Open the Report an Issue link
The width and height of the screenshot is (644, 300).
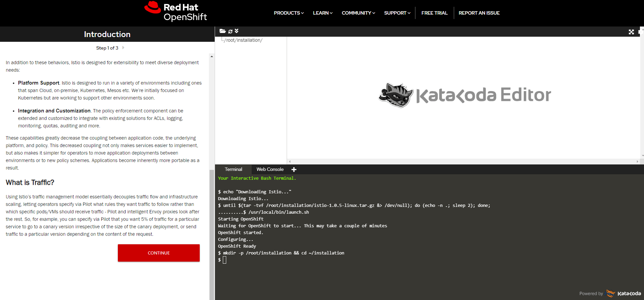coord(479,13)
